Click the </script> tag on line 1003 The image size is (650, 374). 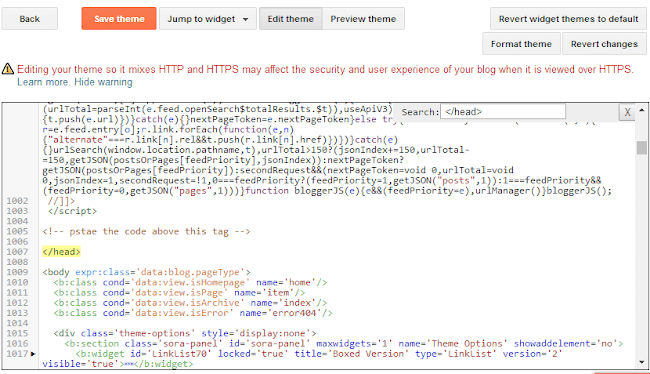pyautogui.click(x=72, y=211)
